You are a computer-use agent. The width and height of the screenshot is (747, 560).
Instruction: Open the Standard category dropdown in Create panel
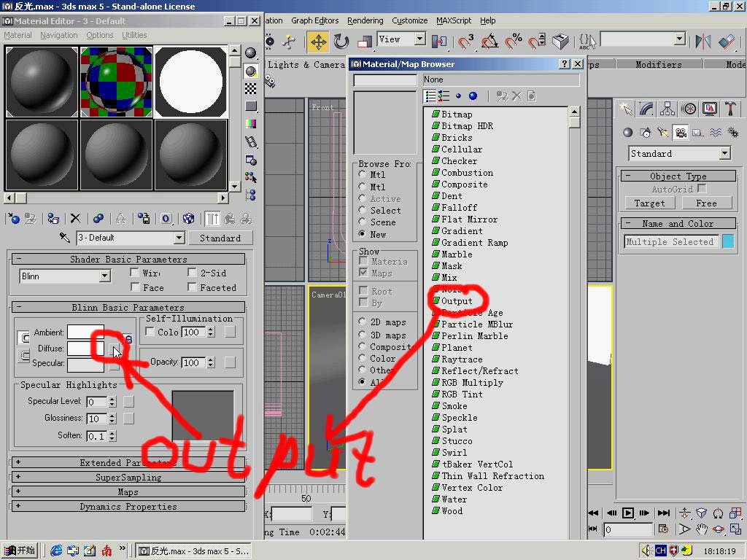724,153
